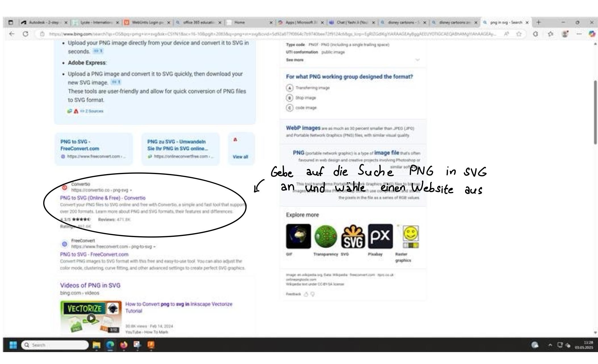Dislike the knowledge panel with thumbs down
The height and width of the screenshot is (364, 598).
pyautogui.click(x=313, y=294)
